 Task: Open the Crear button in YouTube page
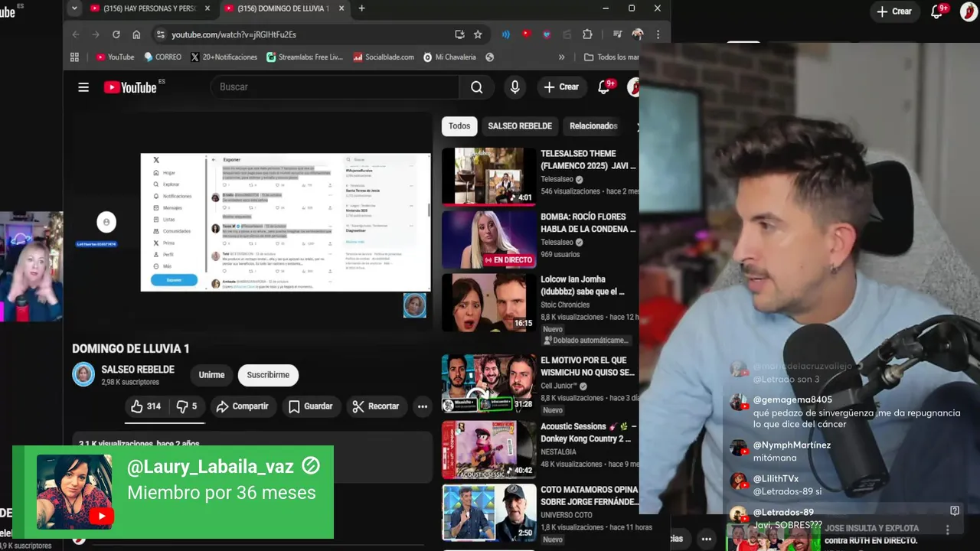561,87
